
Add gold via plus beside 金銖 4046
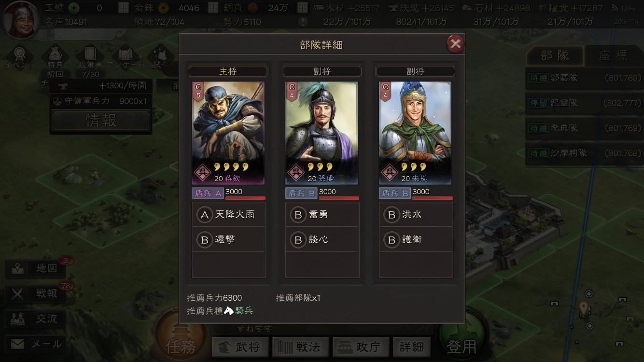(x=213, y=8)
